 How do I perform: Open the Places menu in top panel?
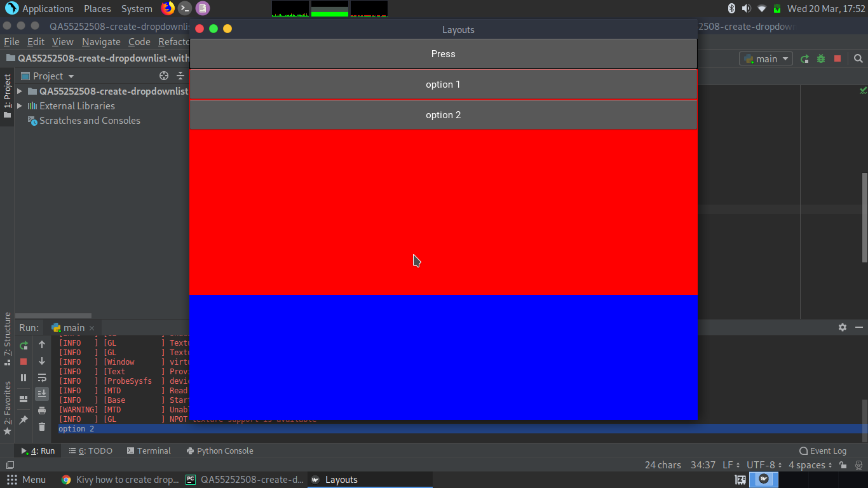(97, 8)
